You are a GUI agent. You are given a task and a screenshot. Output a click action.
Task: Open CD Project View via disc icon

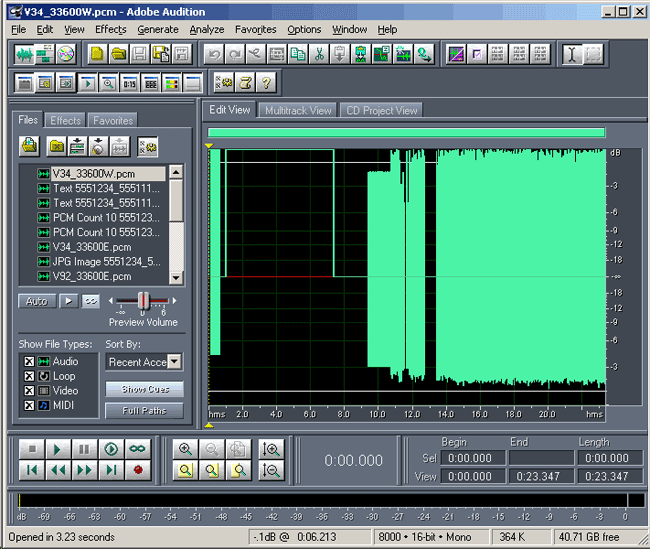click(65, 54)
